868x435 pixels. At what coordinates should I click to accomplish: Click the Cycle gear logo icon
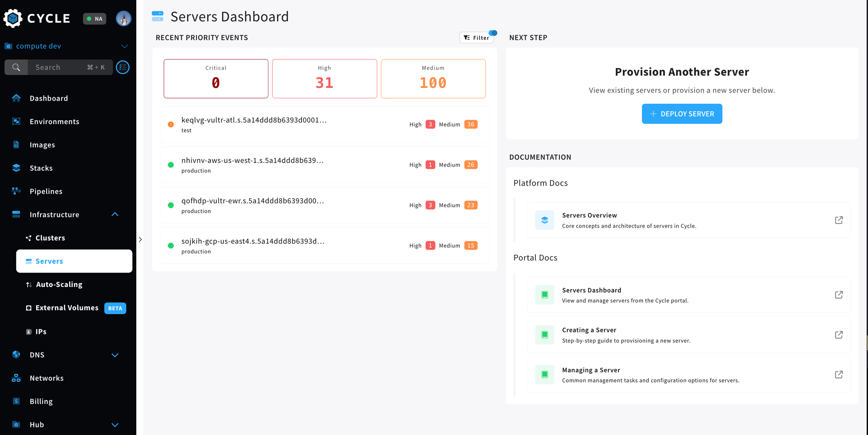pyautogui.click(x=13, y=18)
